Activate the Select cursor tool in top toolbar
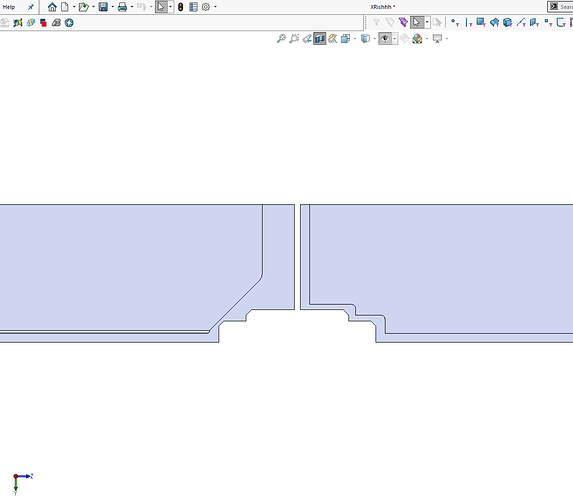The width and height of the screenshot is (573, 500). coord(161,7)
